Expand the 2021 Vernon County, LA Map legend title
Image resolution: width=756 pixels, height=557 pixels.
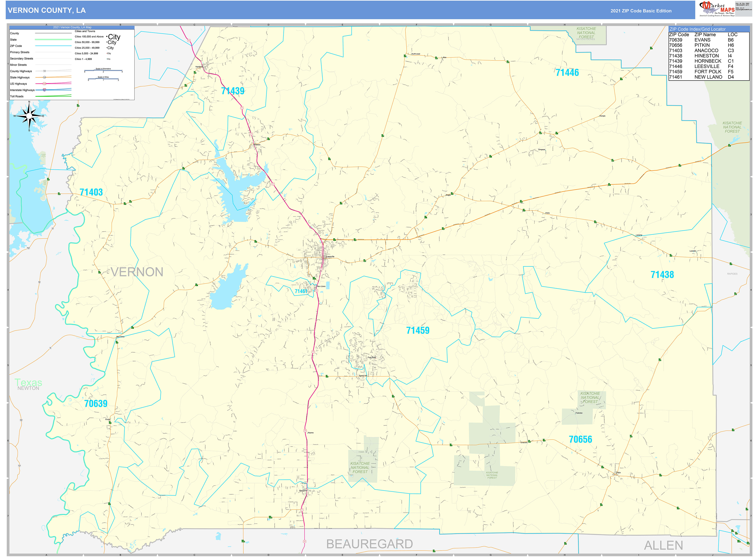tap(72, 27)
